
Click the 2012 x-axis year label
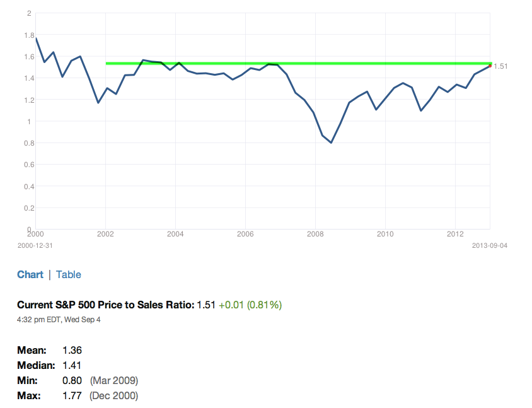click(x=455, y=234)
